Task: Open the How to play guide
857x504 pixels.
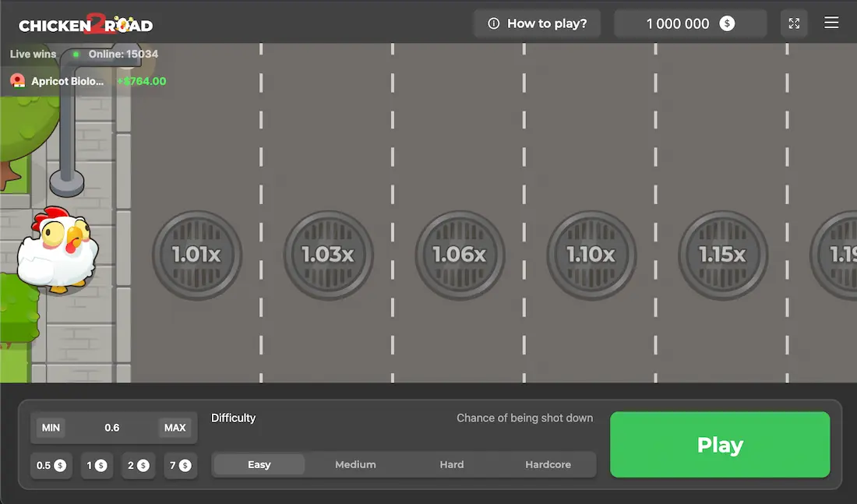Action: tap(537, 23)
